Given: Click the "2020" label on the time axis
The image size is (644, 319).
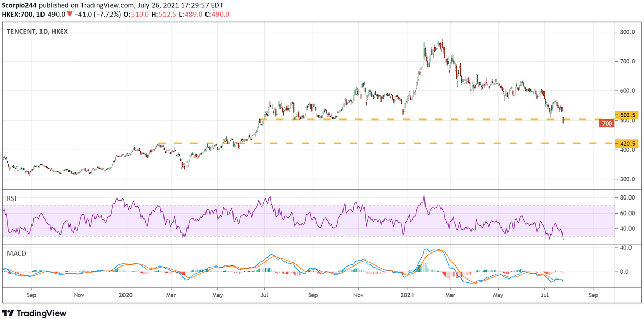Looking at the screenshot, I should tap(127, 295).
